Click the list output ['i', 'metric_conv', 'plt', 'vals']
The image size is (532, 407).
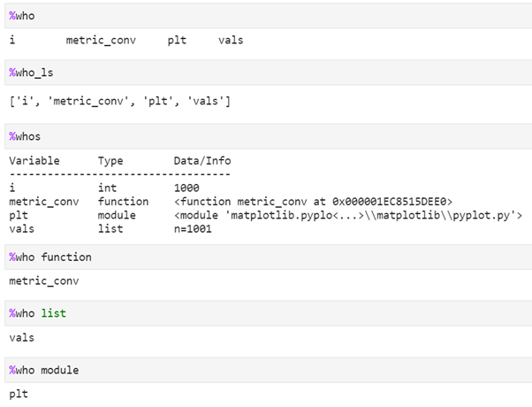point(120,101)
